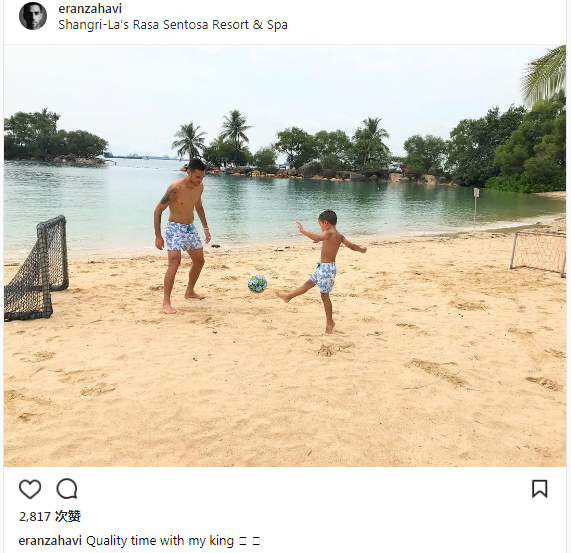Click the calm lagoon water in the photo
Image resolution: width=571 pixels, height=553 pixels.
(255, 208)
